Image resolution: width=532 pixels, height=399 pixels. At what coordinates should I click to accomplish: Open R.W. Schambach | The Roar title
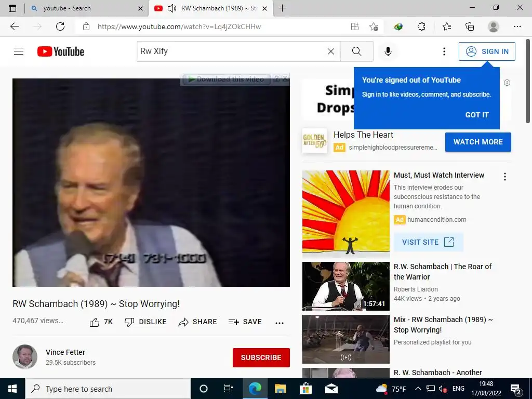point(443,271)
